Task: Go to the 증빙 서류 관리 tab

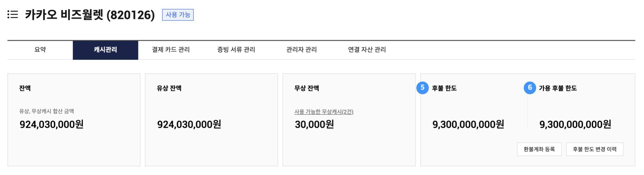Action: (236, 50)
